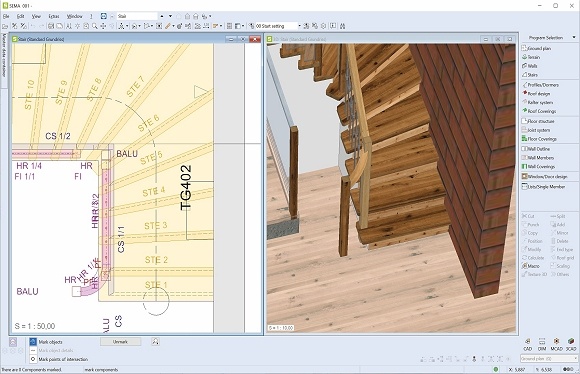Screen dimensions: 580x374
Task: Open the pencil tool dropdown arrow
Action: (x=173, y=26)
